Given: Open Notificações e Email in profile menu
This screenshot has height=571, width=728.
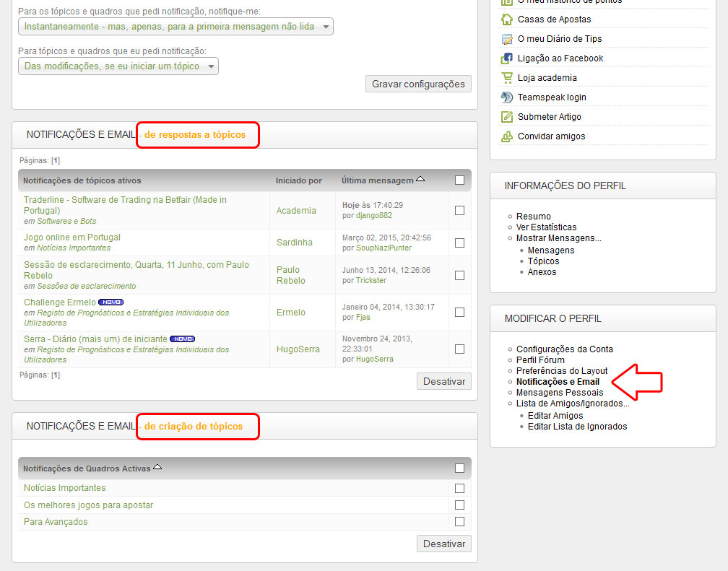Looking at the screenshot, I should pos(558,382).
